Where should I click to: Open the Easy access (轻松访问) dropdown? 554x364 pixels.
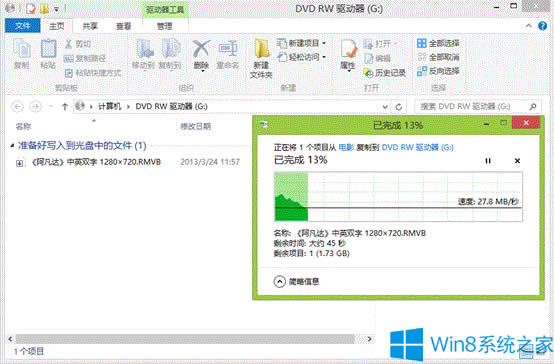click(x=301, y=57)
